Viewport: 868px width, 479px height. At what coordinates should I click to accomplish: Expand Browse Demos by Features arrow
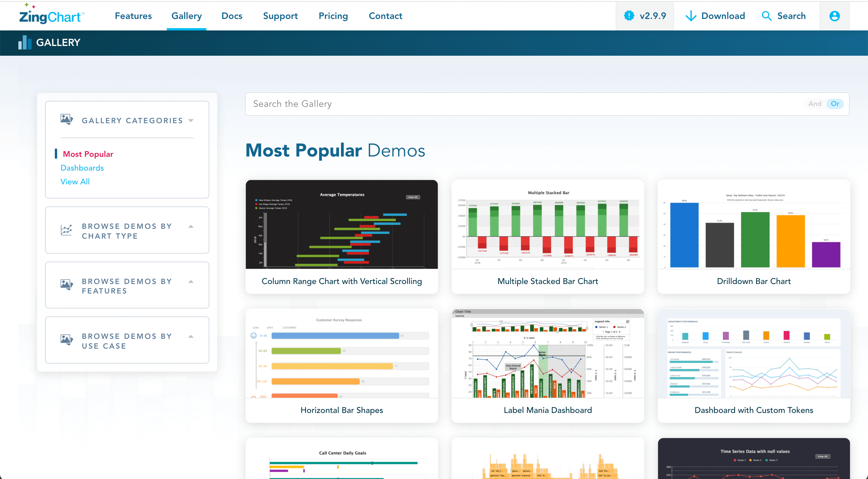tap(191, 281)
